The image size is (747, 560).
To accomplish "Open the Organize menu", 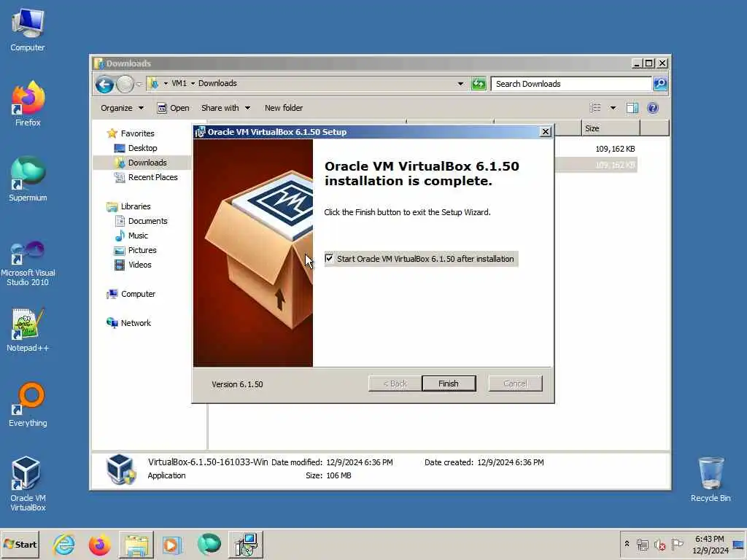I will pyautogui.click(x=122, y=108).
